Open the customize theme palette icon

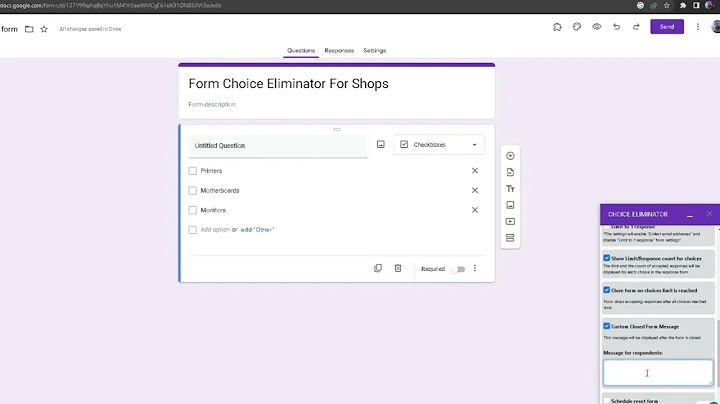pyautogui.click(x=577, y=27)
